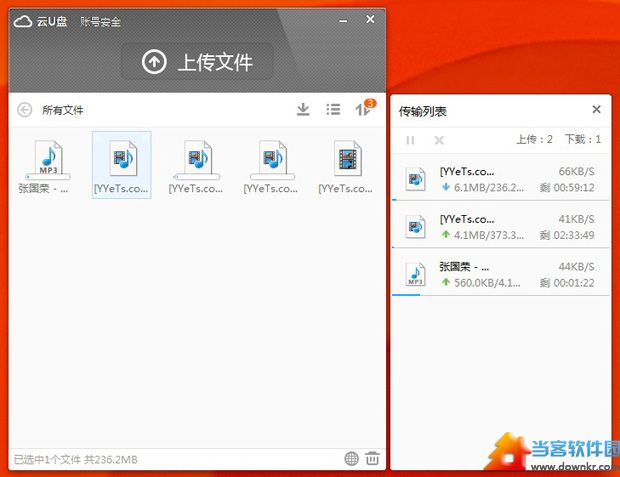620x477 pixels.
Task: Click the green upload arrow beside 560.0KB/4.1
Action: (446, 282)
